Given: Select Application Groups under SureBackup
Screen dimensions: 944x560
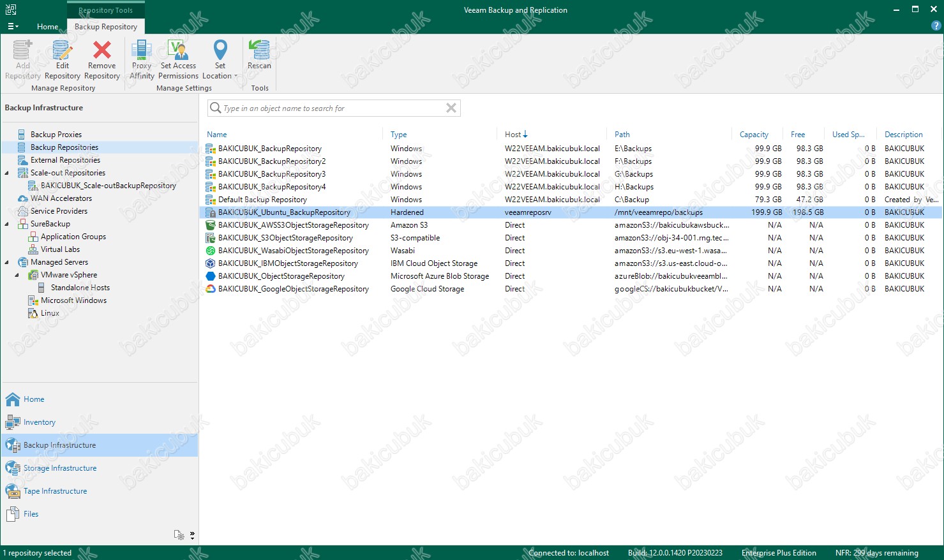Looking at the screenshot, I should click(73, 237).
